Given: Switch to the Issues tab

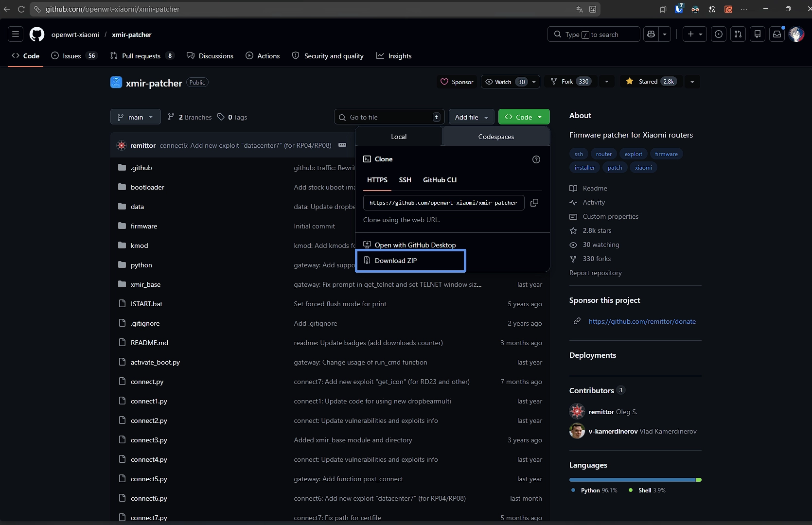Looking at the screenshot, I should coord(74,56).
